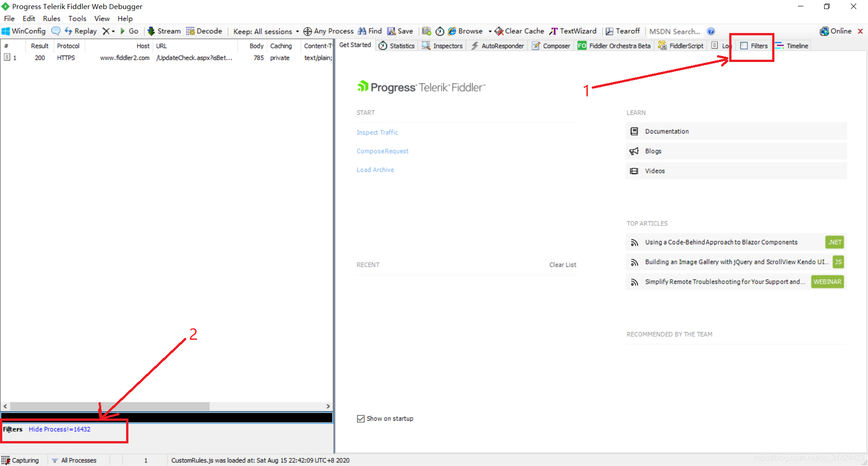The height and width of the screenshot is (466, 868).
Task: Switch to the Composer tab
Action: (551, 46)
